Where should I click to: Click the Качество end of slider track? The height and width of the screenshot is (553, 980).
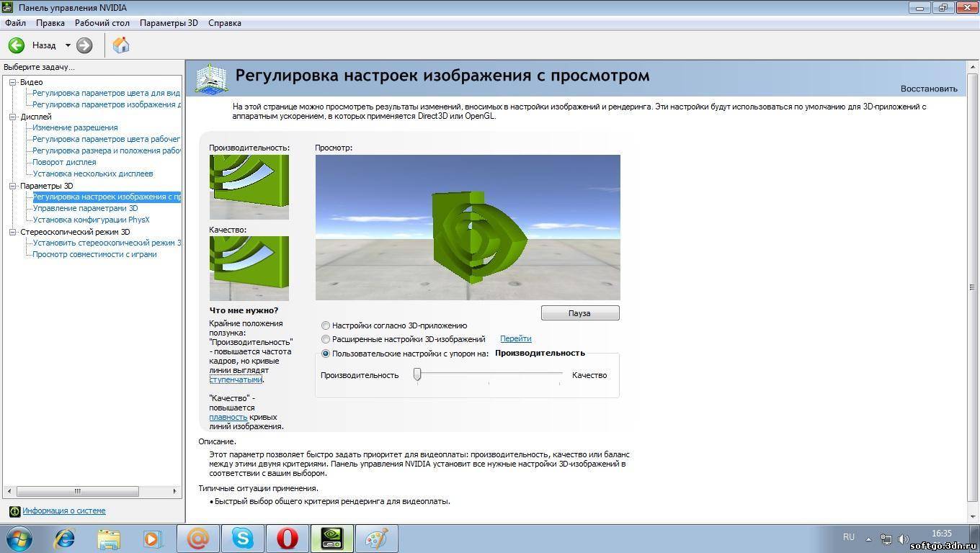point(561,374)
